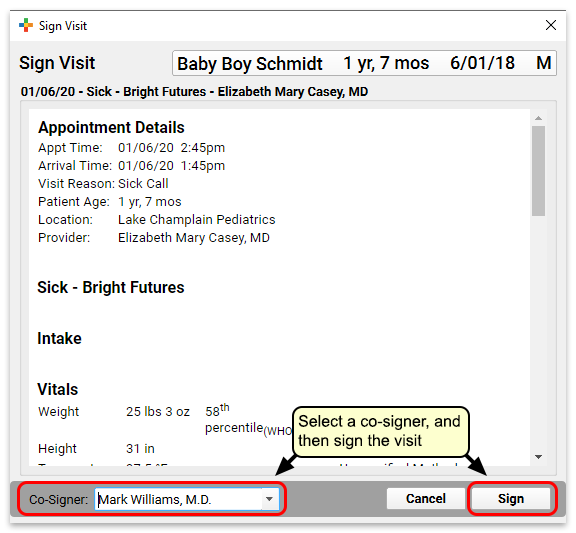
Task: Click the Lake Champlain Pediatrics location text
Action: point(197,219)
